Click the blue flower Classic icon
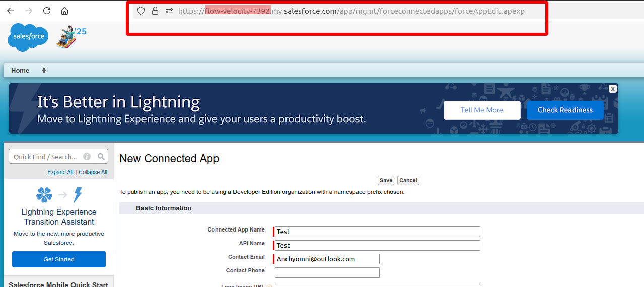This screenshot has width=644, height=287. pyautogui.click(x=44, y=195)
